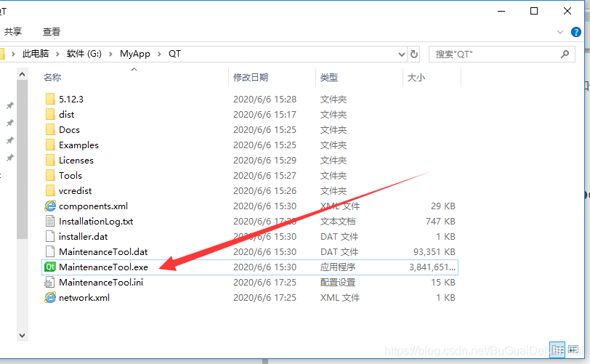Click the 747 KB size value
The width and height of the screenshot is (590, 364).
440,222
